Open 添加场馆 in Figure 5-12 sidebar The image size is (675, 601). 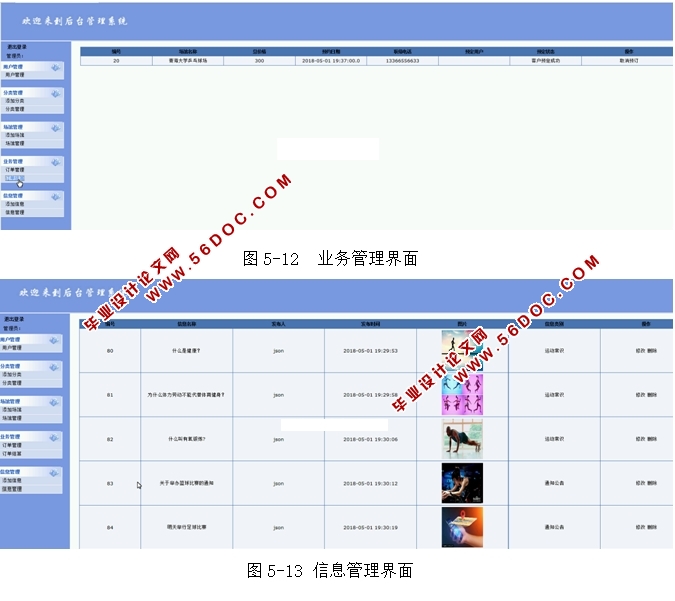click(15, 135)
